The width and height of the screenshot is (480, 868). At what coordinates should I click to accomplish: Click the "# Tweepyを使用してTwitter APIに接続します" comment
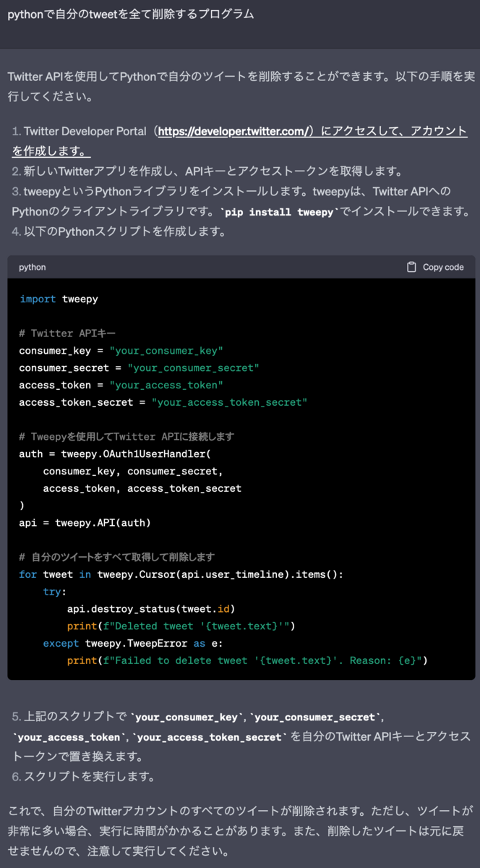click(x=127, y=437)
